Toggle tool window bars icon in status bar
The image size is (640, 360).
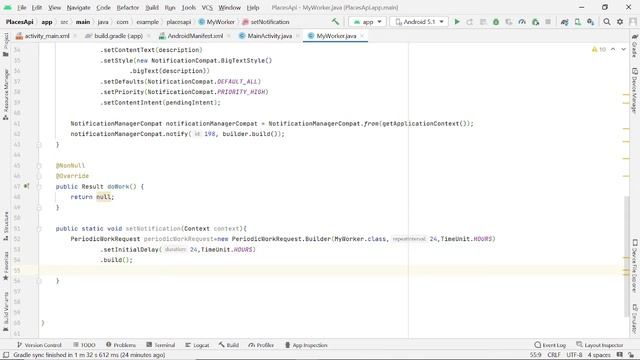[6, 355]
